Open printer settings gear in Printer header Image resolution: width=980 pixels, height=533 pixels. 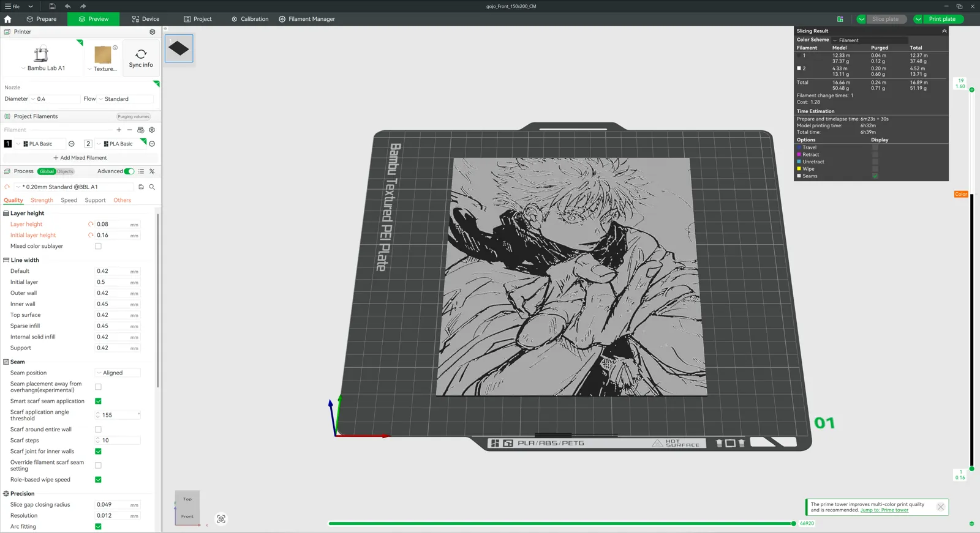153,32
